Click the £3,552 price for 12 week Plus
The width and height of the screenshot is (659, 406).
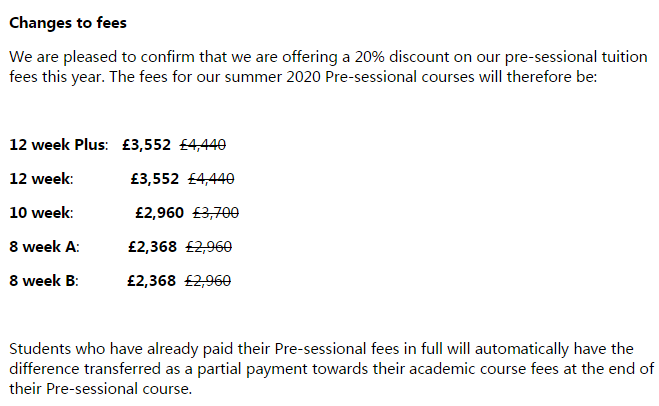(x=147, y=145)
